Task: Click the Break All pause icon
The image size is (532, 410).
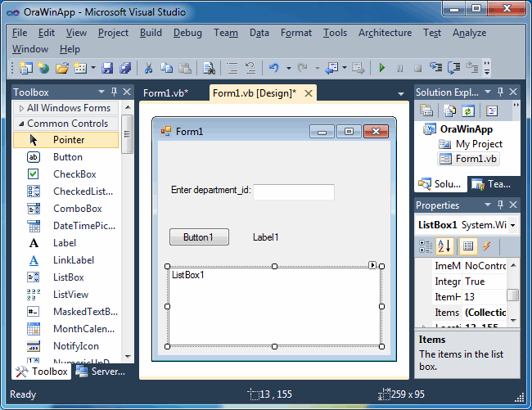Action: pyautogui.click(x=399, y=68)
